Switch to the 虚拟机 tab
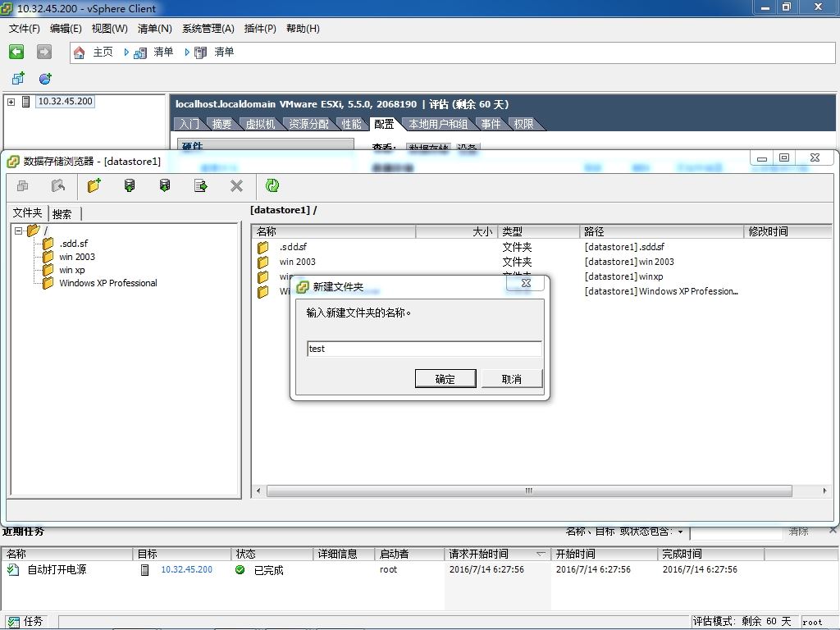This screenshot has width=840, height=630. click(x=260, y=124)
